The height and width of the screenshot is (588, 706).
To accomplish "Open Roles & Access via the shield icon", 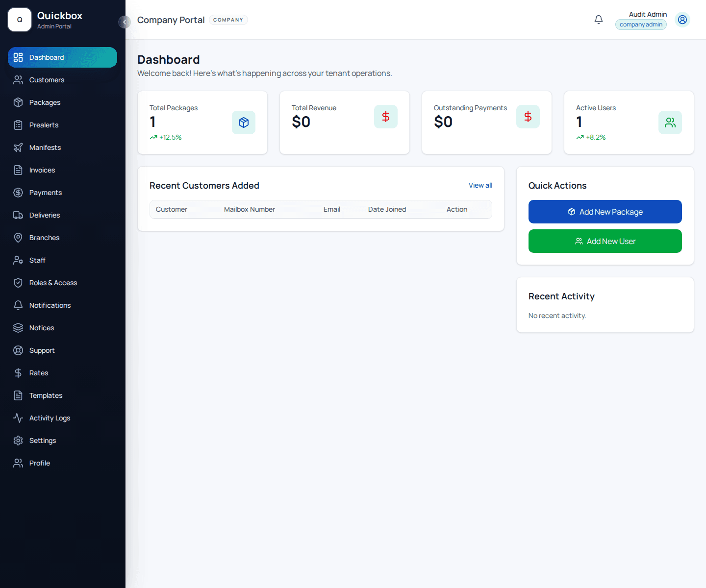I will (18, 283).
